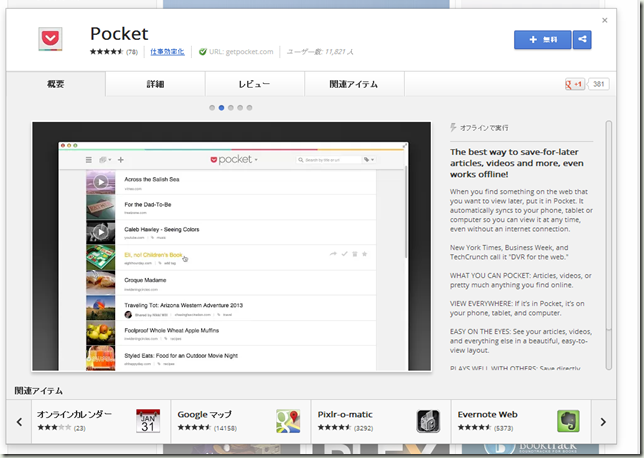644x458 pixels.
Task: Favorite Eli, no! with the star icon
Action: tap(365, 254)
